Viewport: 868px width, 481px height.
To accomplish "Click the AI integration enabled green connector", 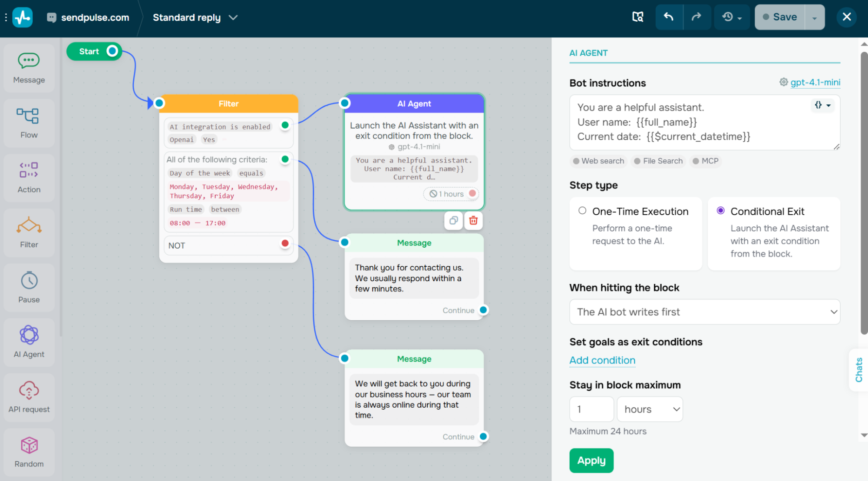I will click(x=285, y=125).
